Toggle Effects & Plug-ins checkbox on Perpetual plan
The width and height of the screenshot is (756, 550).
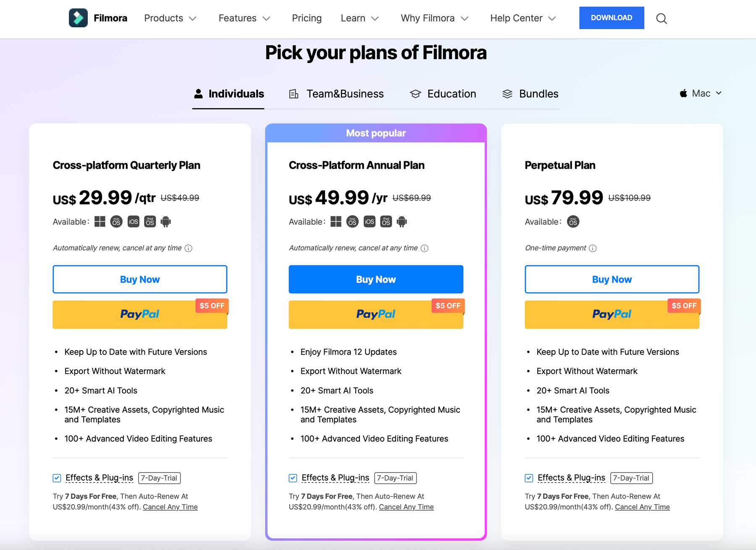(x=528, y=478)
